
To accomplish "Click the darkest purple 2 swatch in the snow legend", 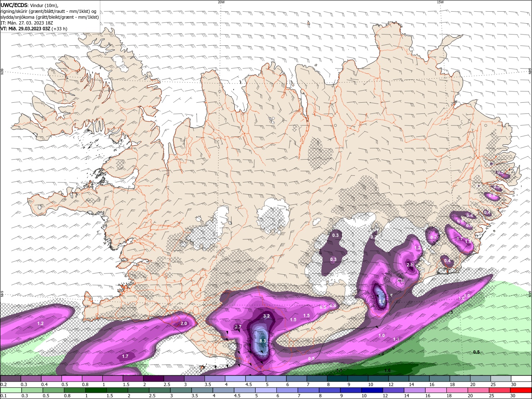I will (x=153, y=379).
